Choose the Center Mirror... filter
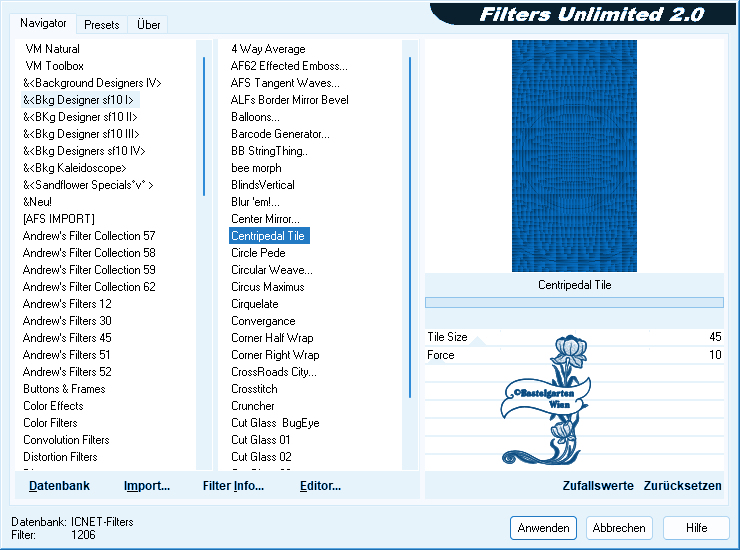 pos(265,219)
